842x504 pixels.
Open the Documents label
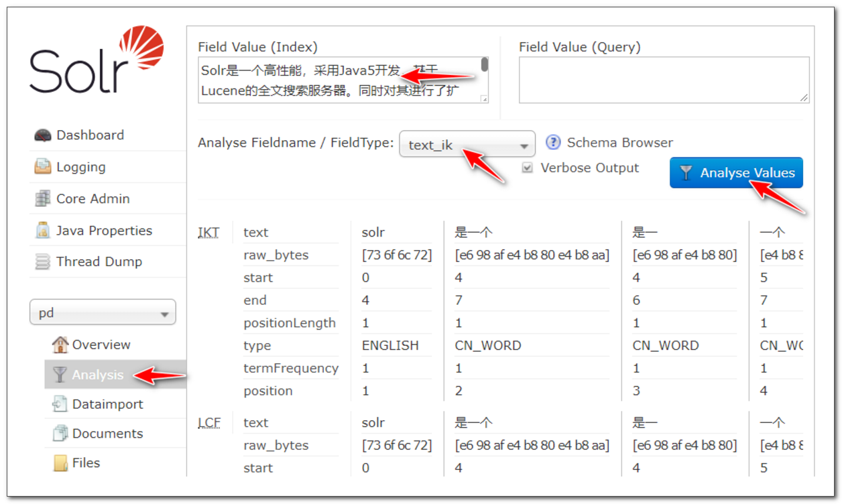(x=107, y=434)
